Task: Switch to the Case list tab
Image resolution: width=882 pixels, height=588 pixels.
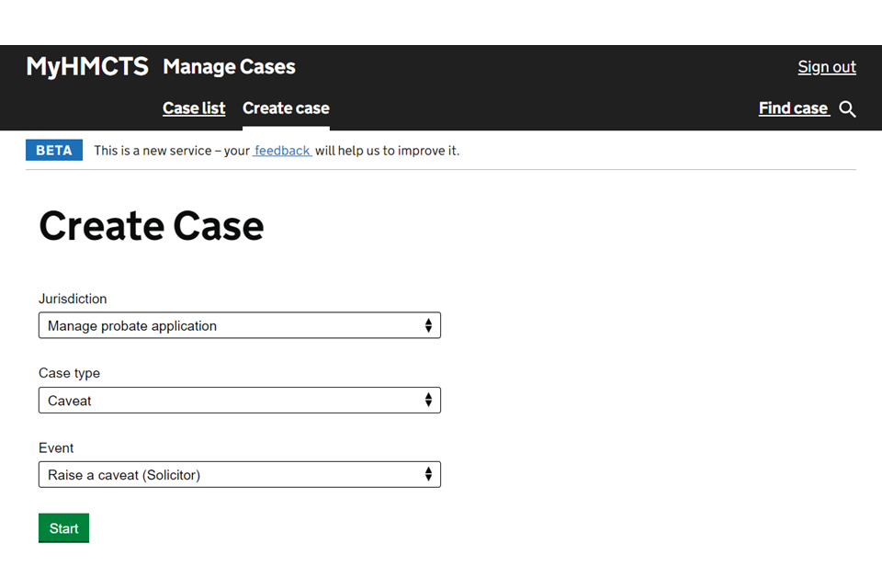Action: click(194, 108)
